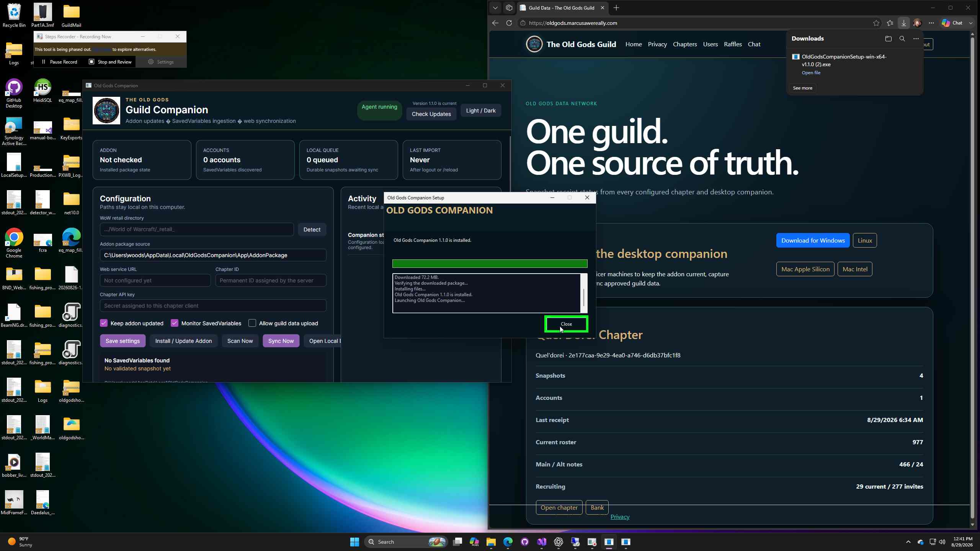Click the Linux download button
The height and width of the screenshot is (551, 980).
pyautogui.click(x=865, y=240)
